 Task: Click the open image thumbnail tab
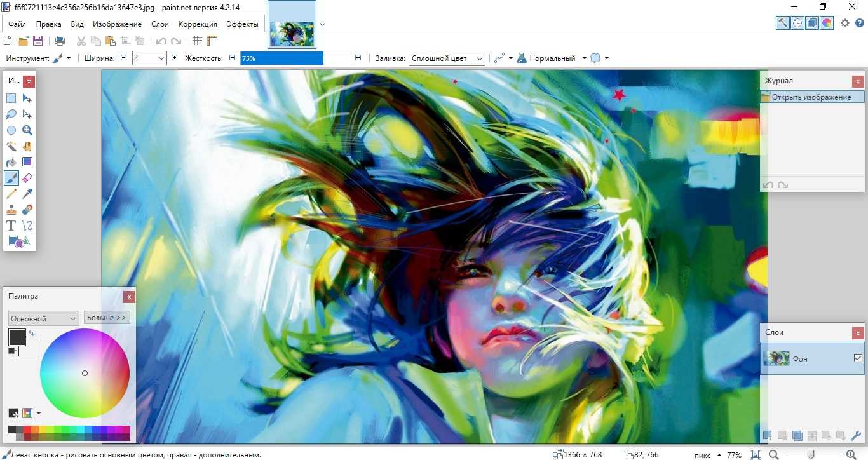pos(292,33)
